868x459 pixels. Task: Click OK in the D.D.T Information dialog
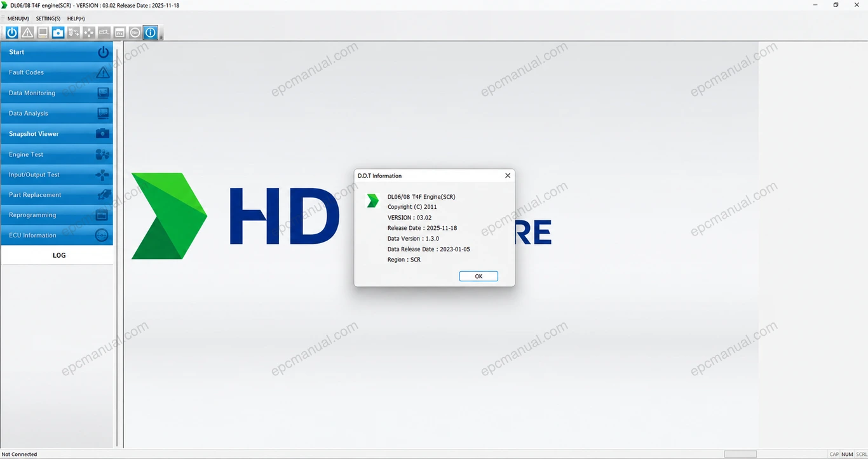point(478,276)
